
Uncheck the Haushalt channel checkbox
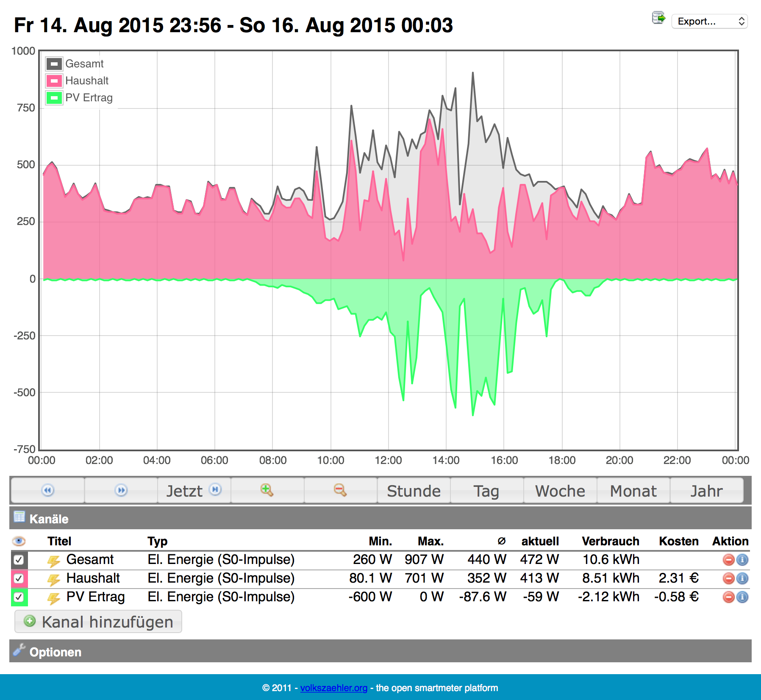coord(19,578)
